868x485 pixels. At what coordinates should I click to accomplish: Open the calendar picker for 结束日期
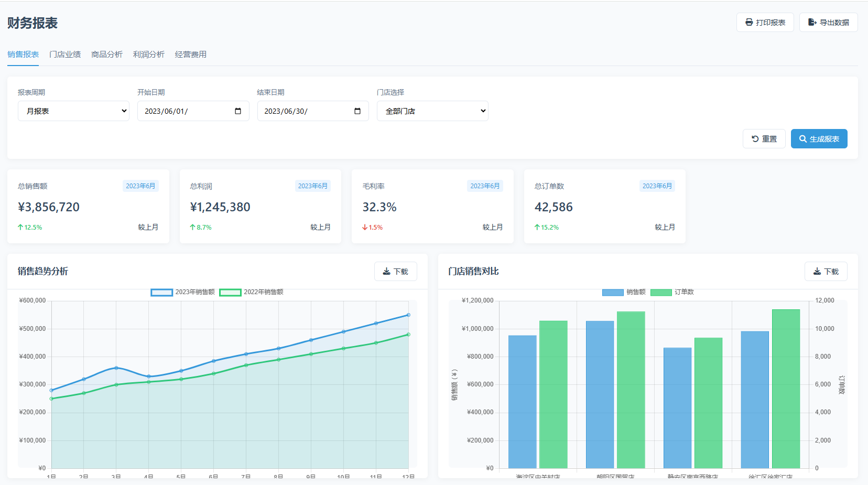(x=357, y=111)
